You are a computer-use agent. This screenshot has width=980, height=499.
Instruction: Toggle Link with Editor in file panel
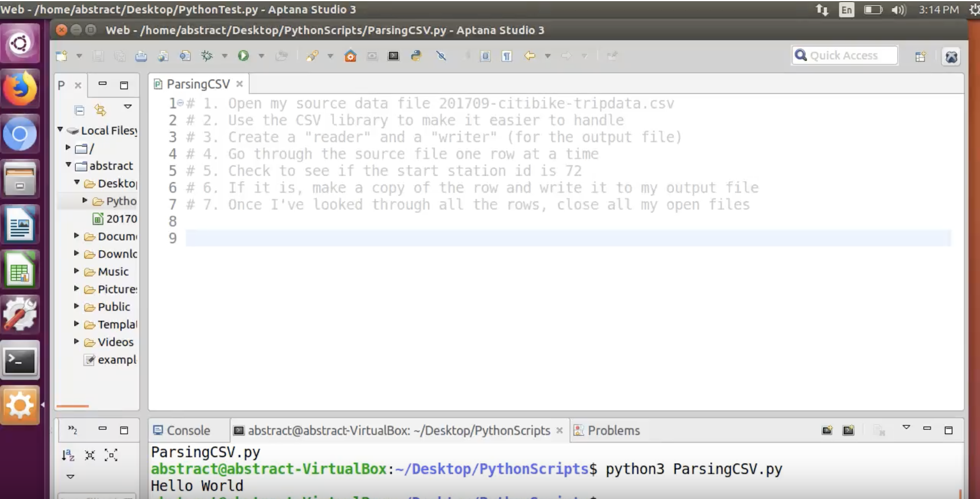(101, 110)
